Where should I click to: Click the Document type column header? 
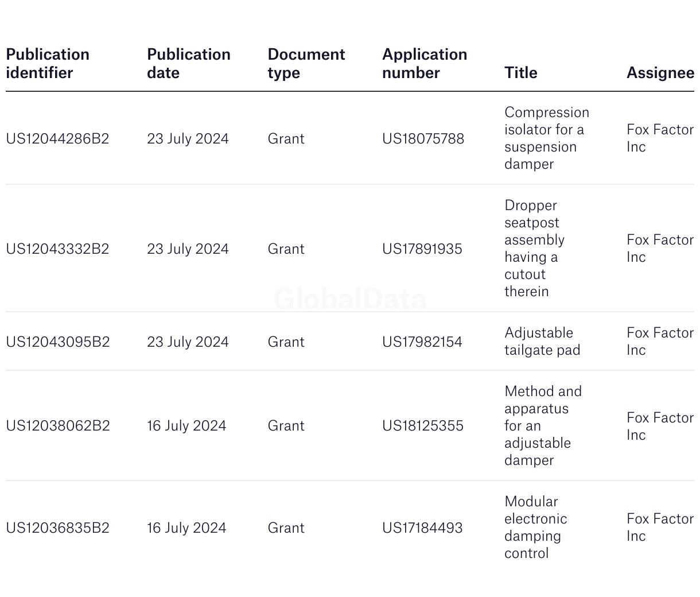click(x=306, y=64)
